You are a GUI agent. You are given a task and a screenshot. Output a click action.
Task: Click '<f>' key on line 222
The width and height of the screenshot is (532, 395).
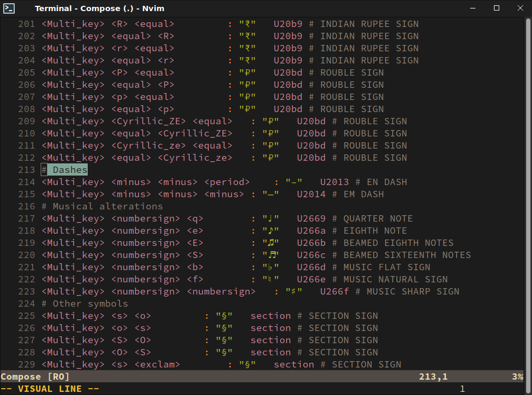[x=195, y=280]
